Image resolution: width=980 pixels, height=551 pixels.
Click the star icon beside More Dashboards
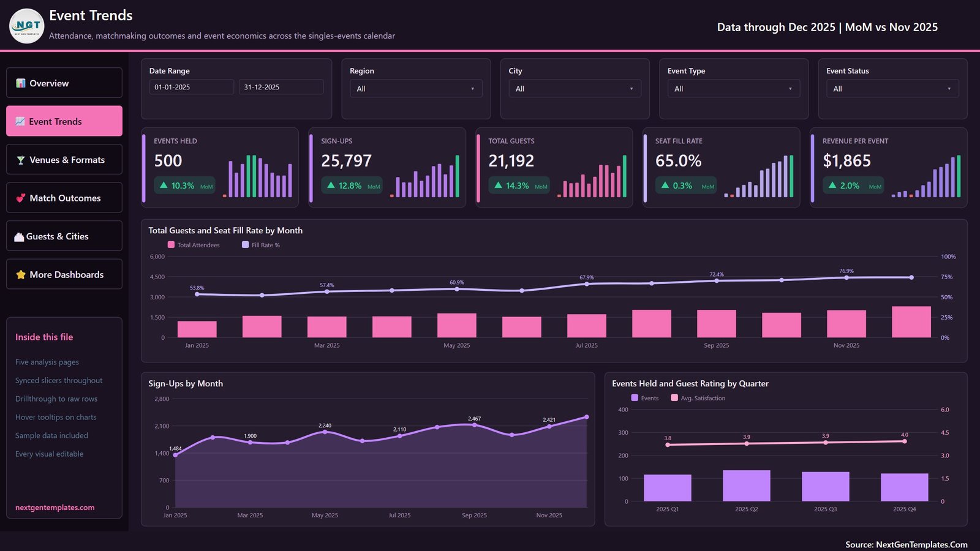click(21, 275)
